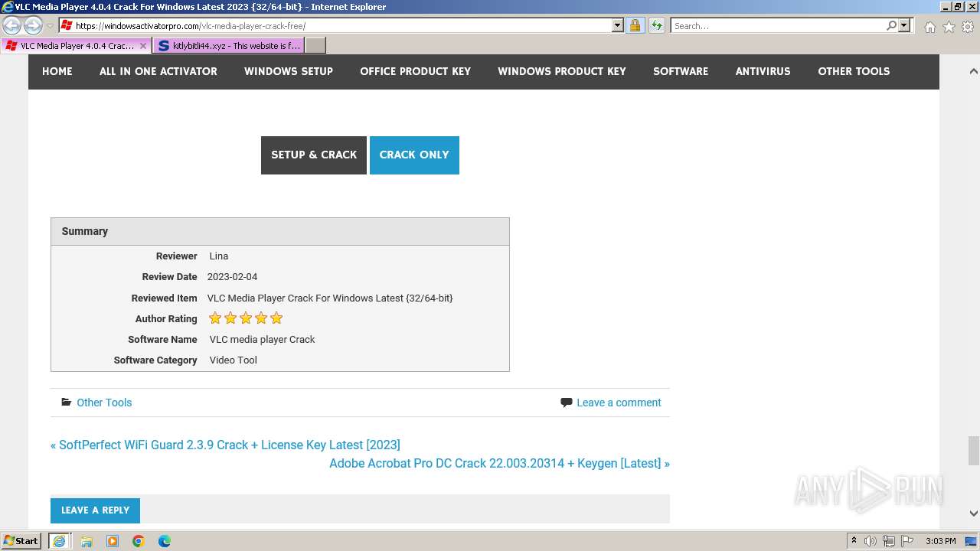Click the search magnifier icon
Image resolution: width=980 pixels, height=551 pixels.
pyautogui.click(x=891, y=25)
